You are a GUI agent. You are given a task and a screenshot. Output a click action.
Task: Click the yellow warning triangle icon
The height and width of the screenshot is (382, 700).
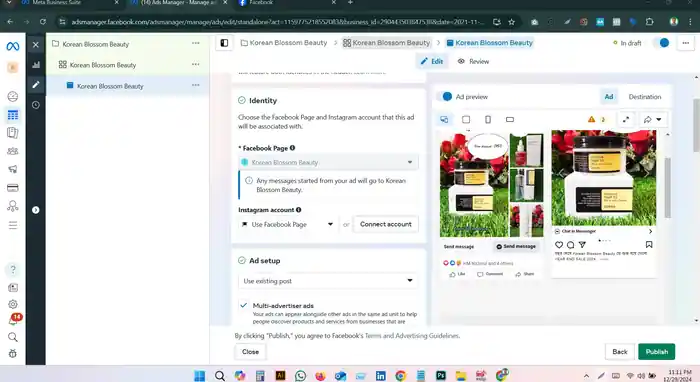(592, 119)
